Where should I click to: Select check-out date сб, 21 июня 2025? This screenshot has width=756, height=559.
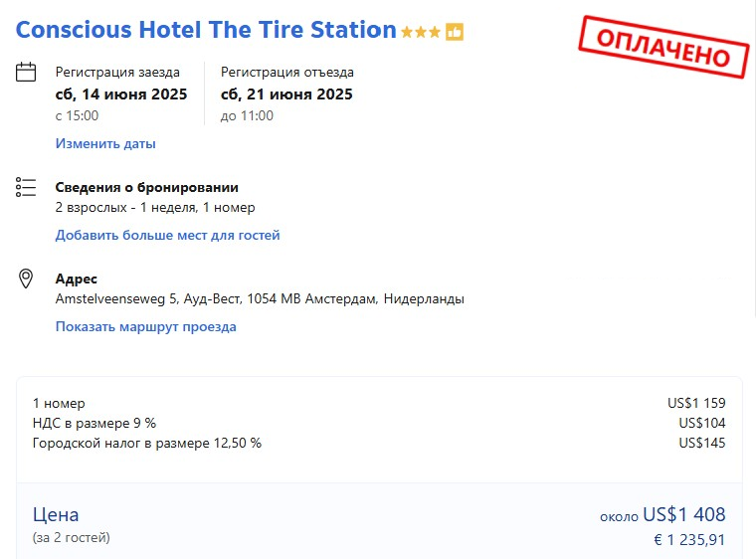[286, 94]
